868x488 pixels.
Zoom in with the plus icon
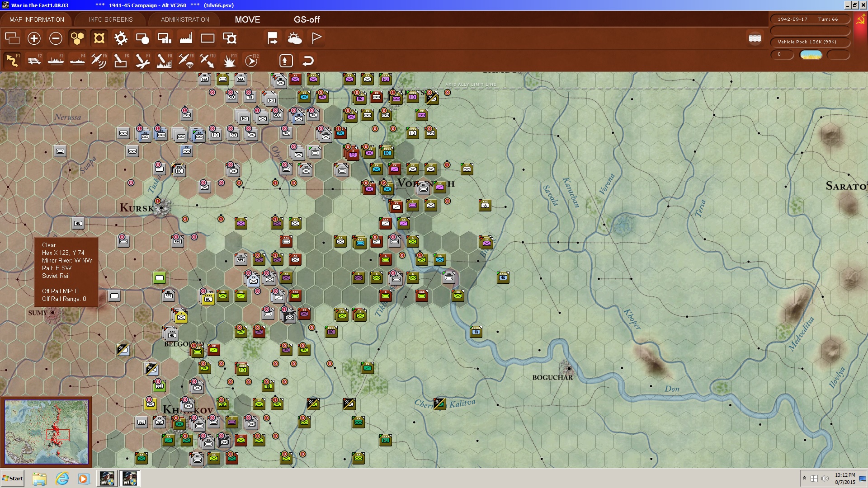pos(34,38)
